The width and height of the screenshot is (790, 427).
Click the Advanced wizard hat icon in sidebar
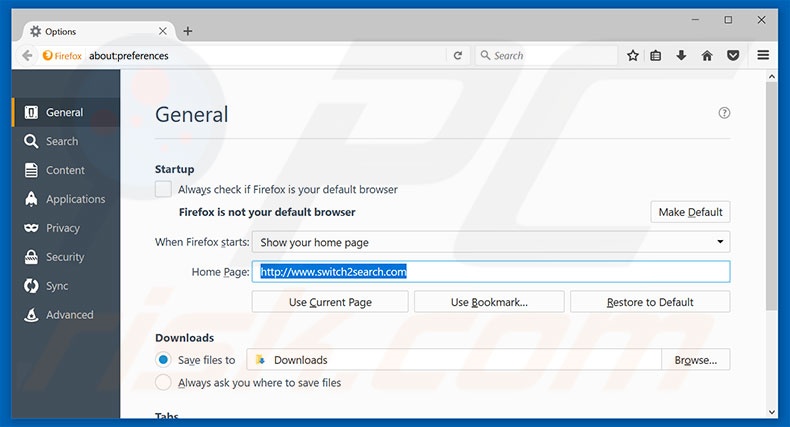(31, 315)
